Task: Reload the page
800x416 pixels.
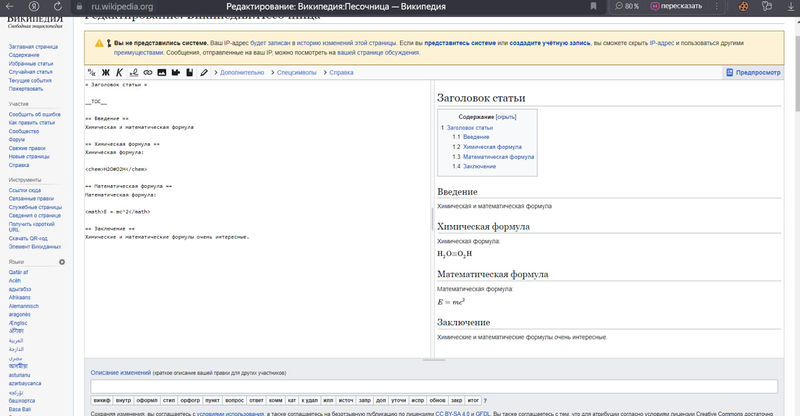Action: pos(58,7)
